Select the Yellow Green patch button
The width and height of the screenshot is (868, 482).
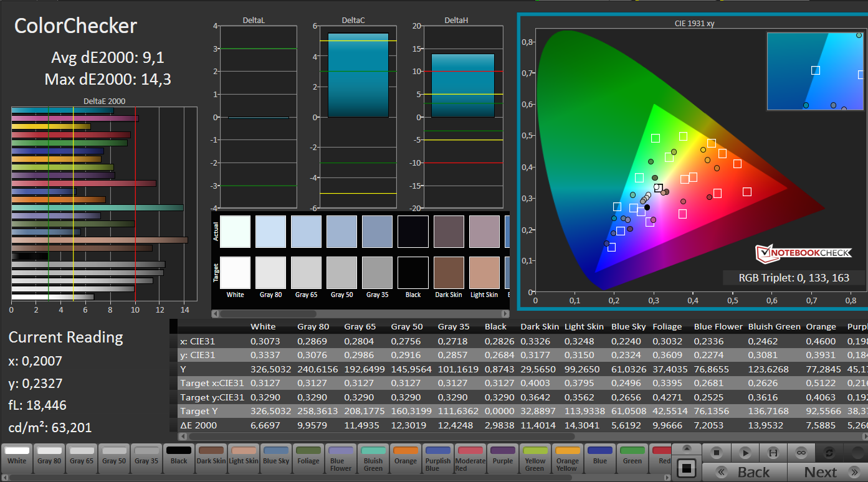[535, 458]
